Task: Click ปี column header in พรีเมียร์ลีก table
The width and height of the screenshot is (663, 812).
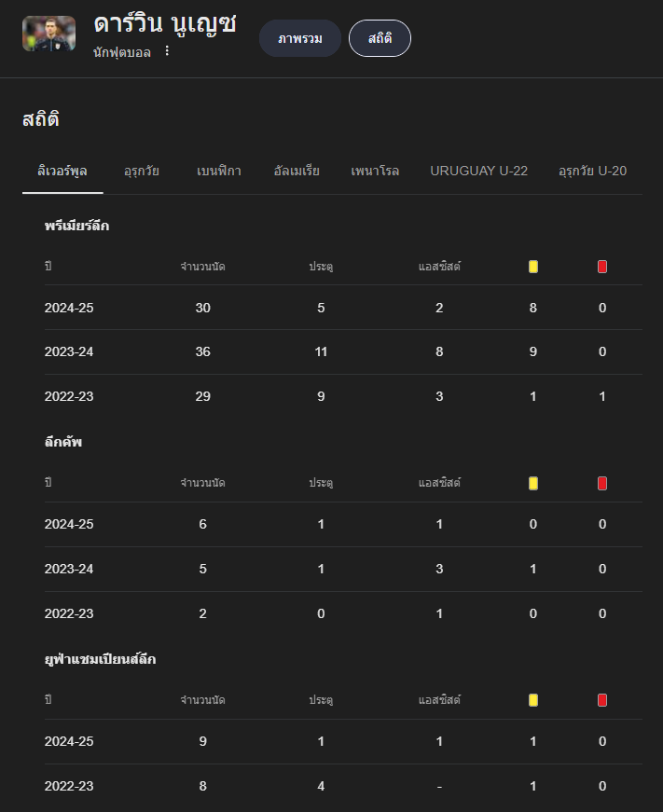Action: [48, 267]
